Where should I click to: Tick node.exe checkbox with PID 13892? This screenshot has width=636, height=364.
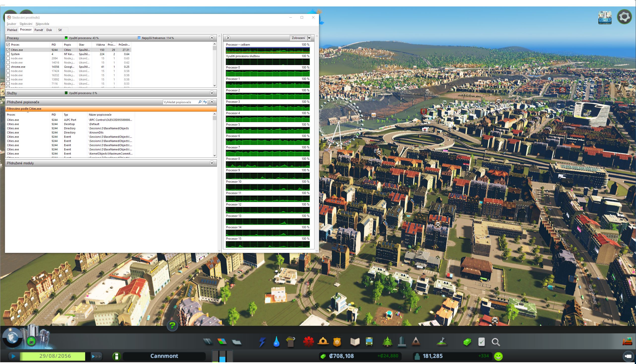[x=8, y=80]
